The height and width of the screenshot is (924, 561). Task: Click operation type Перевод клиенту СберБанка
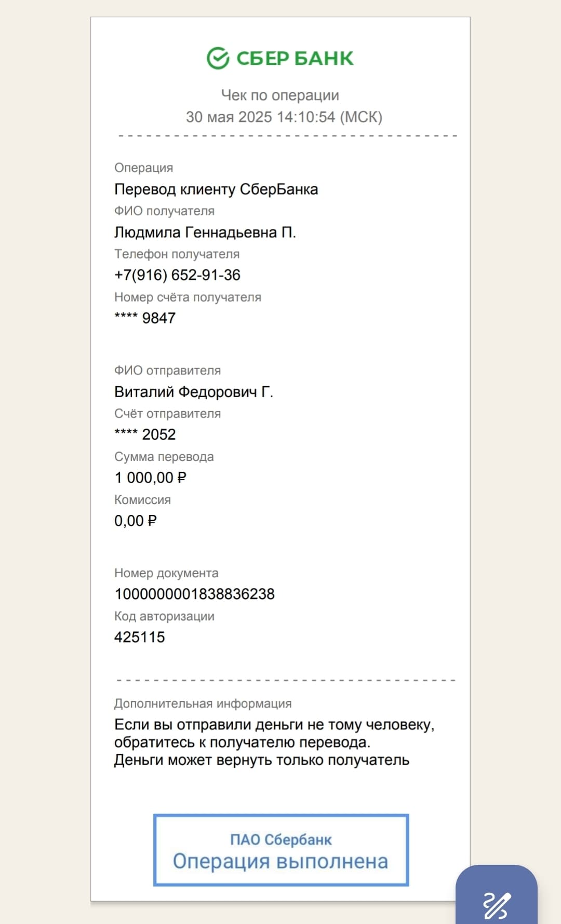[216, 189]
